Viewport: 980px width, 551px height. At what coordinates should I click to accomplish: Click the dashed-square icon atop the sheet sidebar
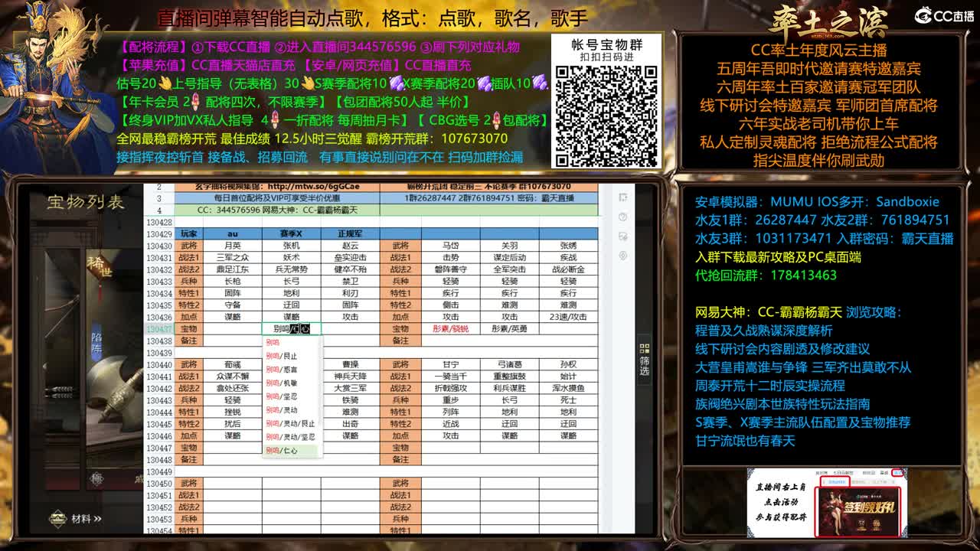[x=622, y=197]
